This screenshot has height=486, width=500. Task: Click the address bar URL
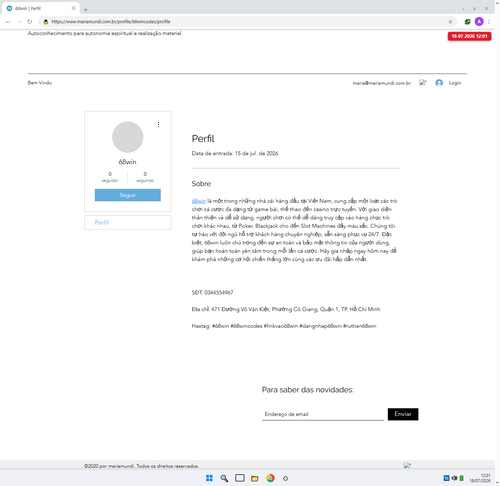[111, 22]
